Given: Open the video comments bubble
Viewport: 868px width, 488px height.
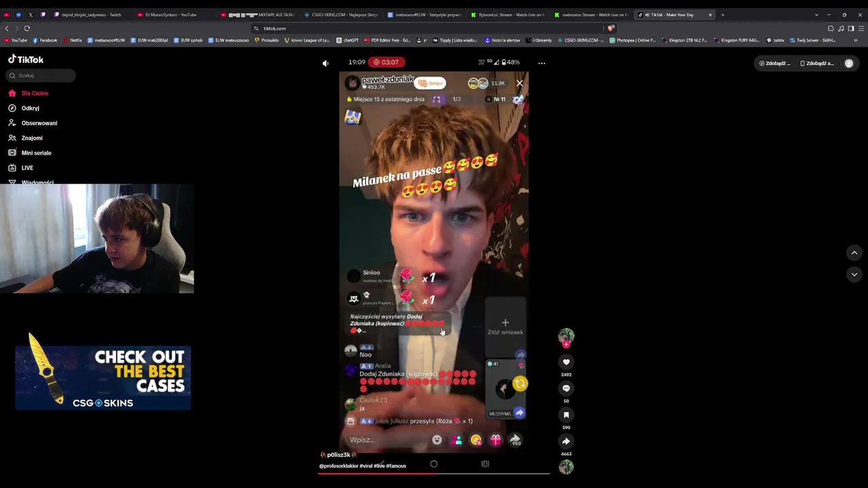Looking at the screenshot, I should (x=566, y=388).
